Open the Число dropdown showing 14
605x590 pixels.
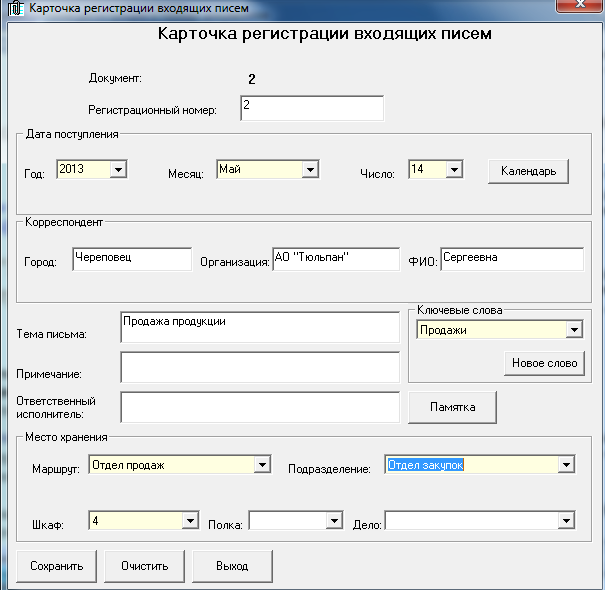[x=454, y=169]
